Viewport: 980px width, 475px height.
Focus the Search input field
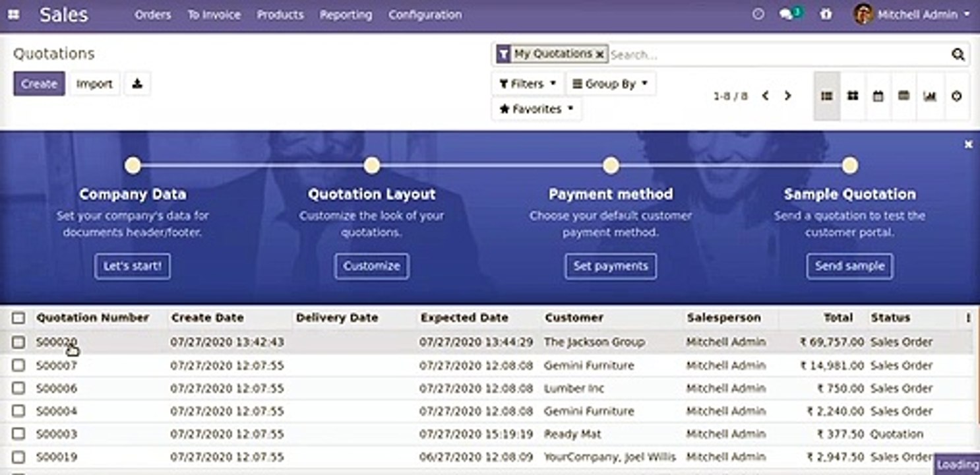click(778, 55)
